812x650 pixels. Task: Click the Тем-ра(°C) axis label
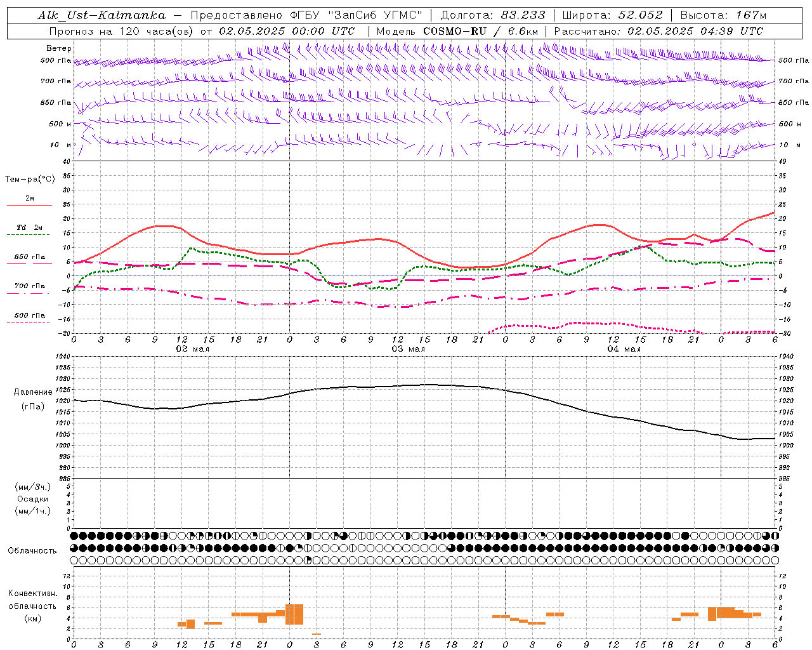[30, 180]
